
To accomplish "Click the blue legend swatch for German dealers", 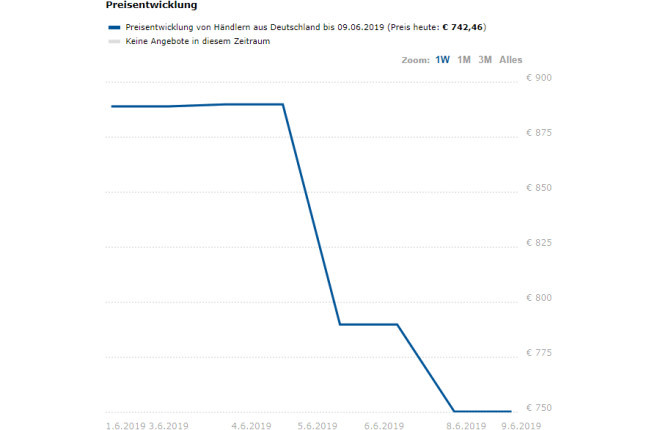I will point(114,27).
